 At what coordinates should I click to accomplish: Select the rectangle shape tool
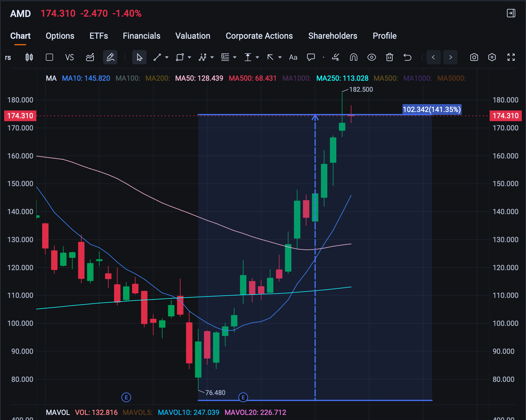180,57
